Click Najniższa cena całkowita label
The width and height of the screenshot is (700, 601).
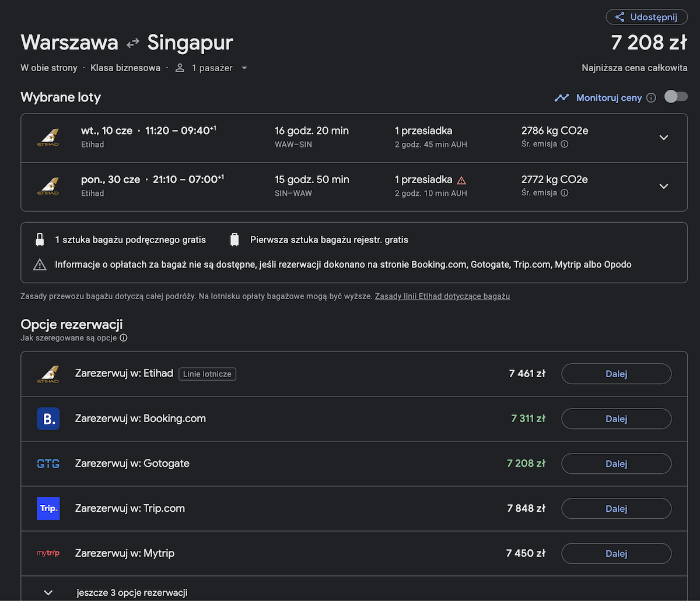635,68
